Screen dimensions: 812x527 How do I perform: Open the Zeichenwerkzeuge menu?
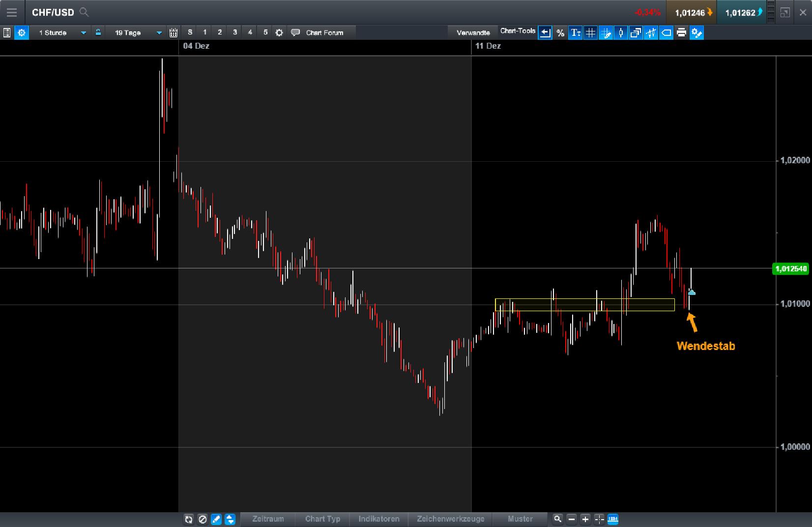click(450, 519)
